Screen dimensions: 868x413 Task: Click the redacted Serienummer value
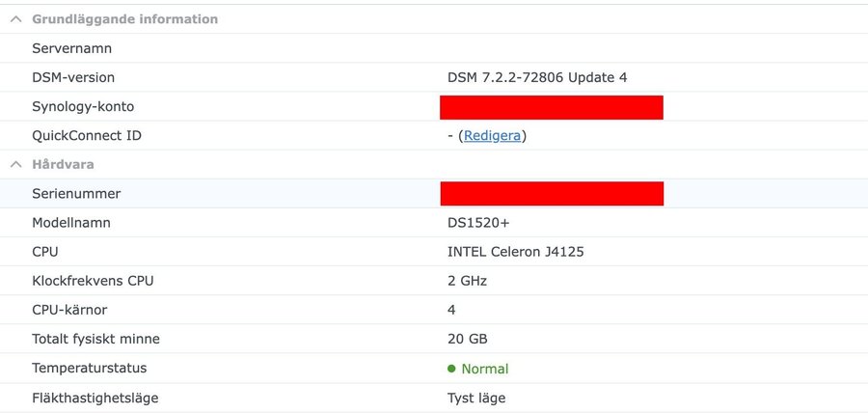(551, 194)
